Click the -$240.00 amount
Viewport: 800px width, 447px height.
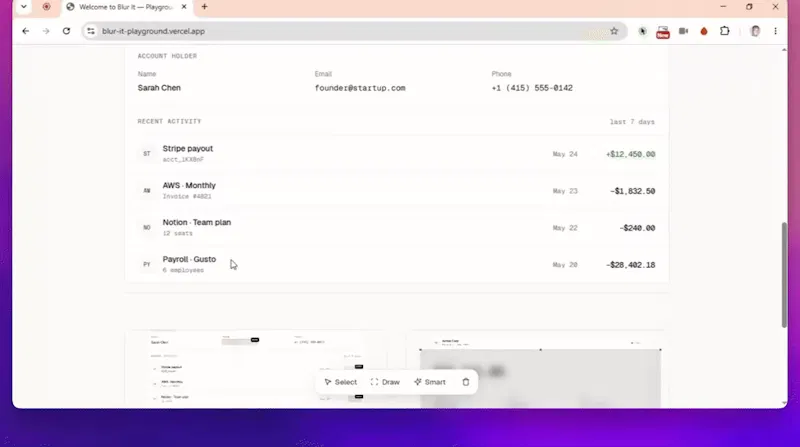tap(637, 228)
